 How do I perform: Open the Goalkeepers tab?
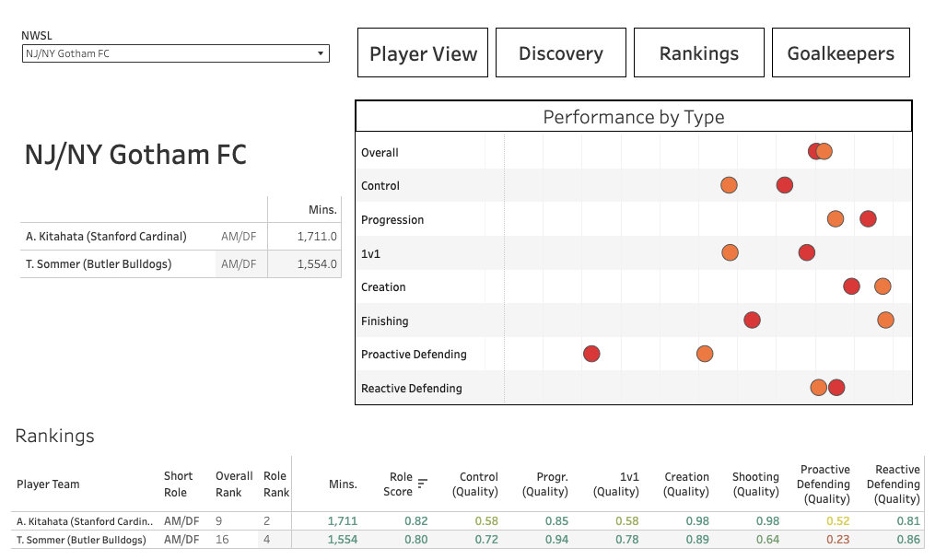coord(841,52)
